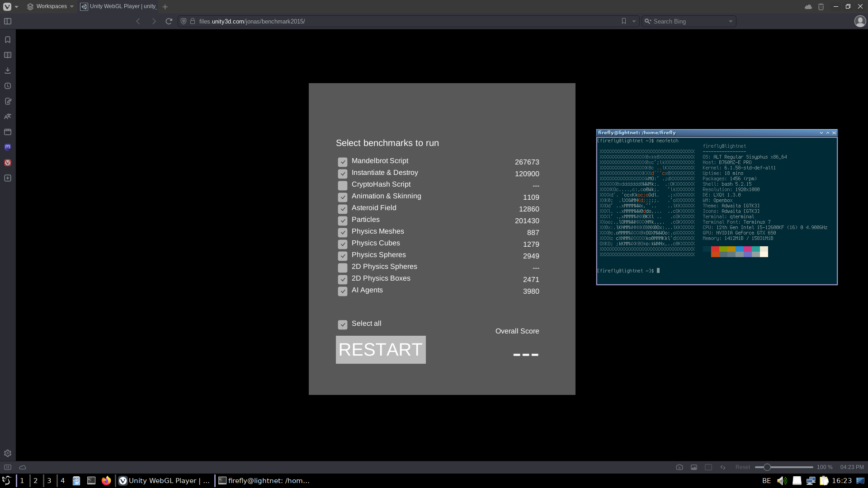Toggle Physics Cubes checkbox
The width and height of the screenshot is (868, 488).
343,244
